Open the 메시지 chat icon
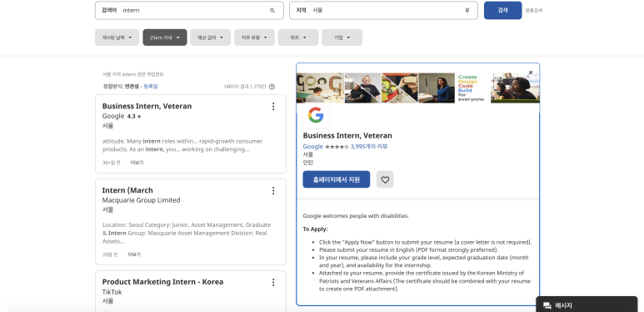The width and height of the screenshot is (644, 312). 547,305
